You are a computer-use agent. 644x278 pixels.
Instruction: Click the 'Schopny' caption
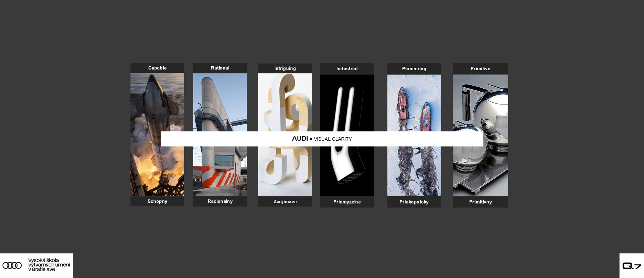tap(157, 201)
